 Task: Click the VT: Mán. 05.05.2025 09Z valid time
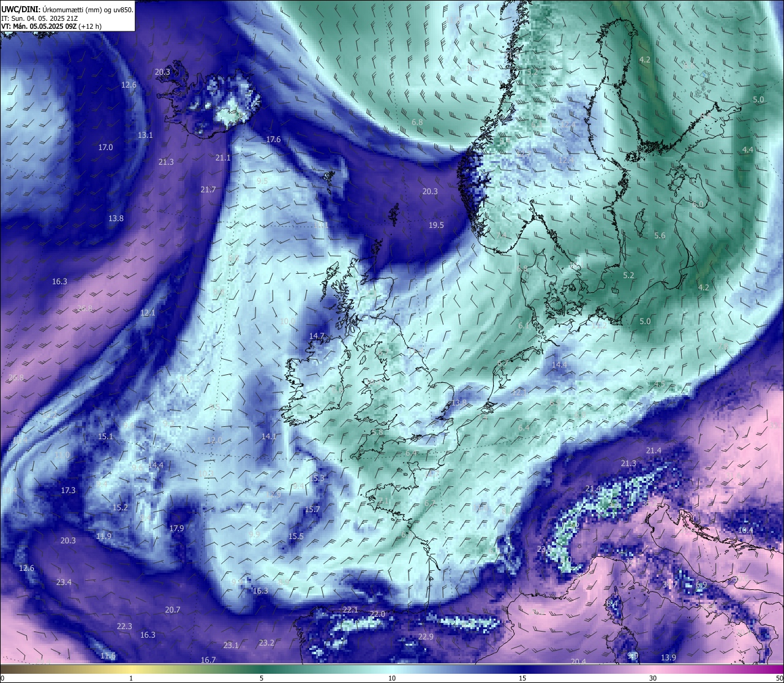[51, 26]
